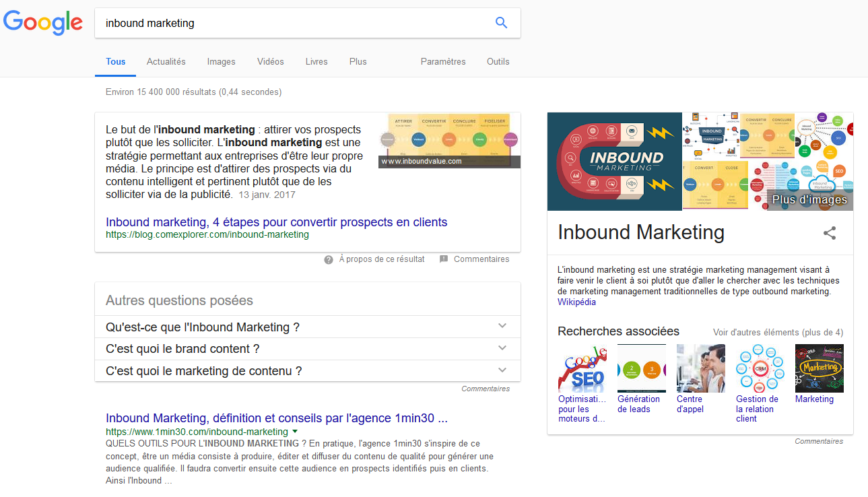Viewport: 868px width, 497px height.
Task: Open the magnet Inbound Marketing image
Action: click(615, 162)
